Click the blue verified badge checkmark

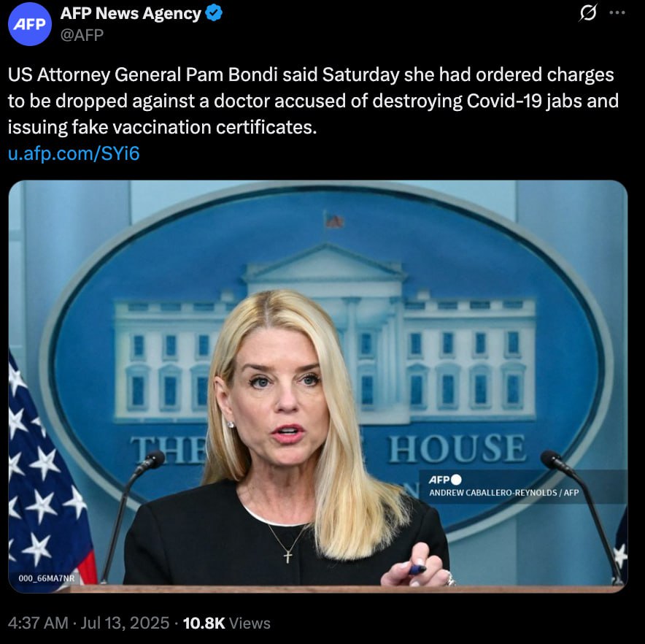(214, 13)
